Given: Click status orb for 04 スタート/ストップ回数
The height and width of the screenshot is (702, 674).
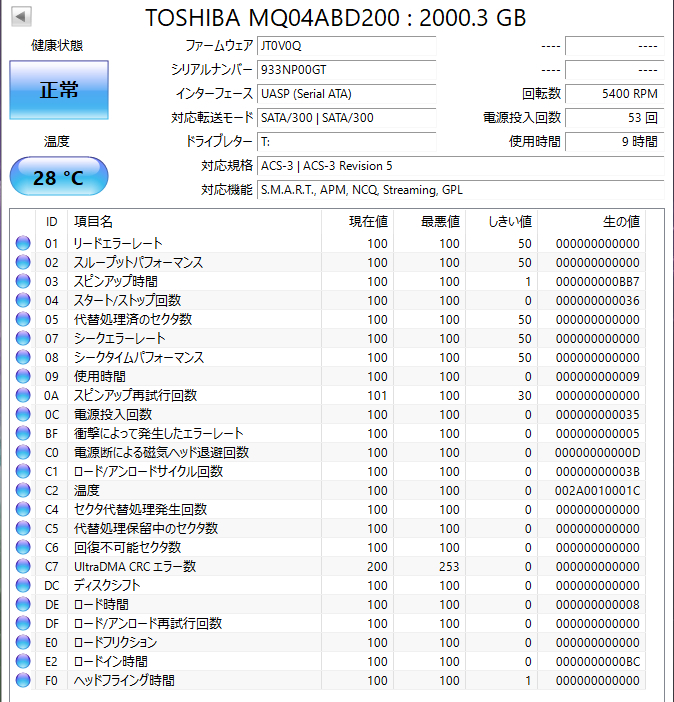Looking at the screenshot, I should pos(23,300).
